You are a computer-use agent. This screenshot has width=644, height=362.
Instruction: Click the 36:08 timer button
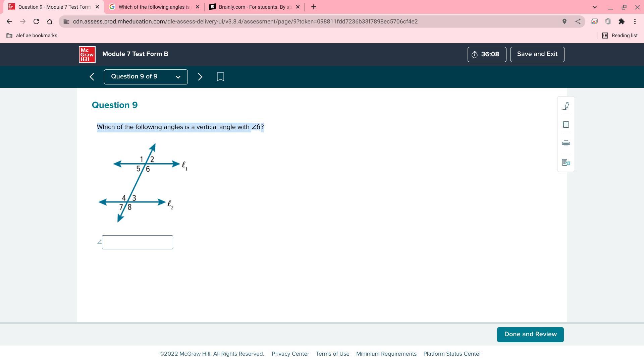pos(487,54)
